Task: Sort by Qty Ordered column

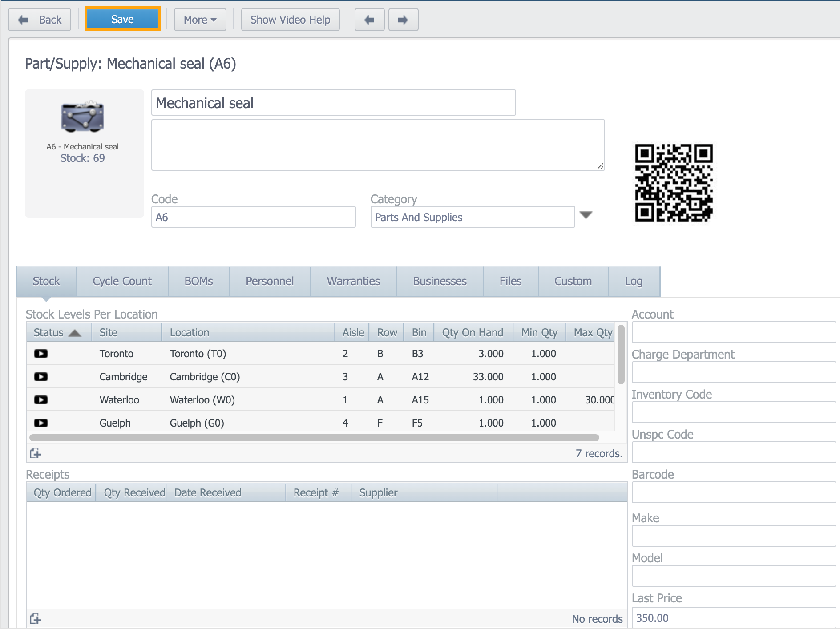Action: [61, 492]
